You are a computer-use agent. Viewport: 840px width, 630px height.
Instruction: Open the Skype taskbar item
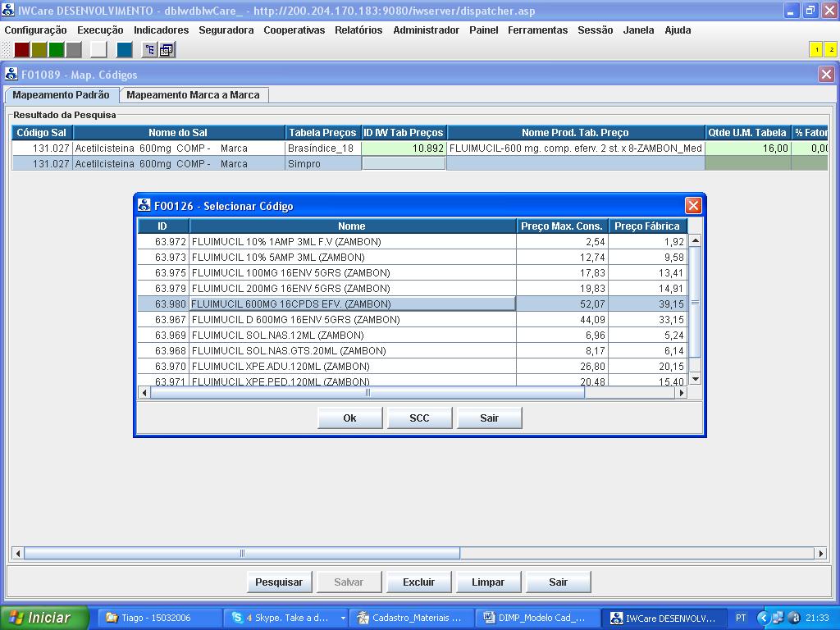[x=286, y=618]
